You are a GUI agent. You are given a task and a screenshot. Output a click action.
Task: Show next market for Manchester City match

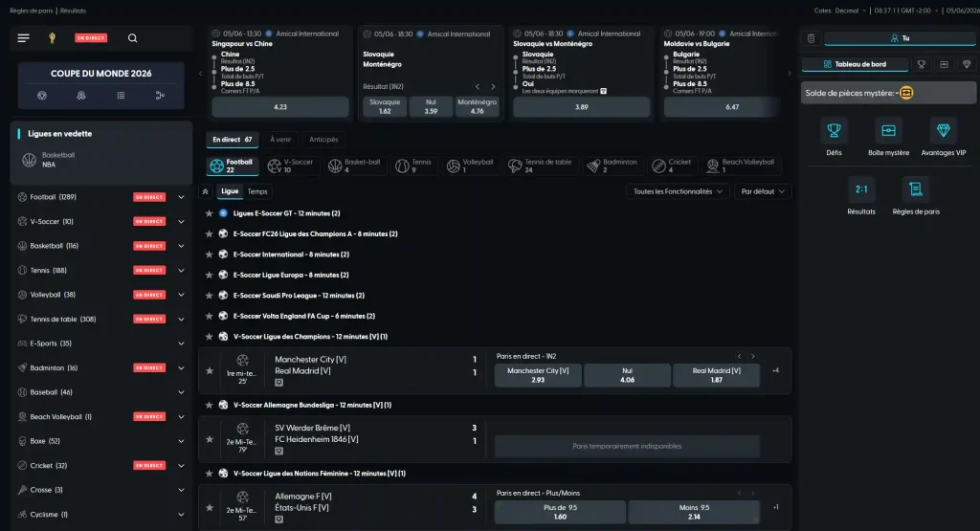click(752, 357)
